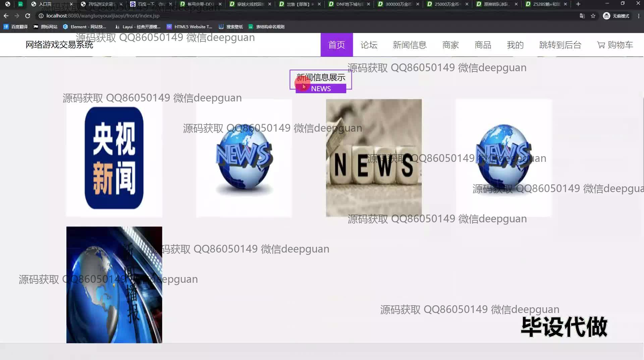Image resolution: width=644 pixels, height=360 pixels.
Task: Open the 我的 account page
Action: pos(515,45)
